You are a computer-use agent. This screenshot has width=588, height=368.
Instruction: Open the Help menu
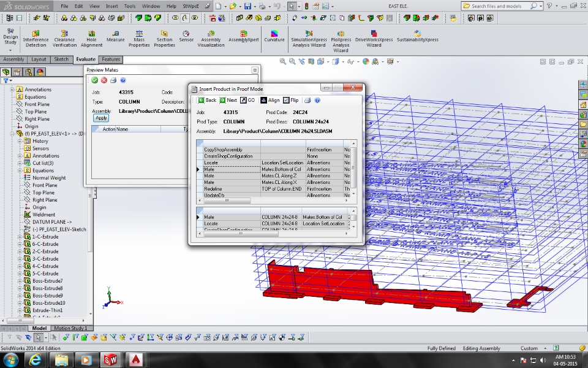tap(171, 6)
